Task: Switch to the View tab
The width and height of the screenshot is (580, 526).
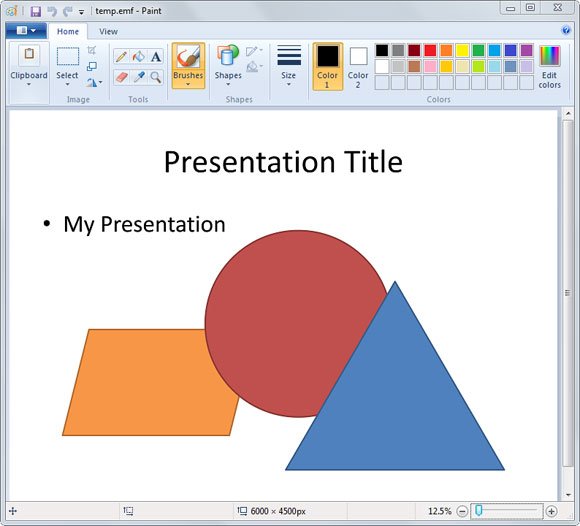Action: (108, 31)
